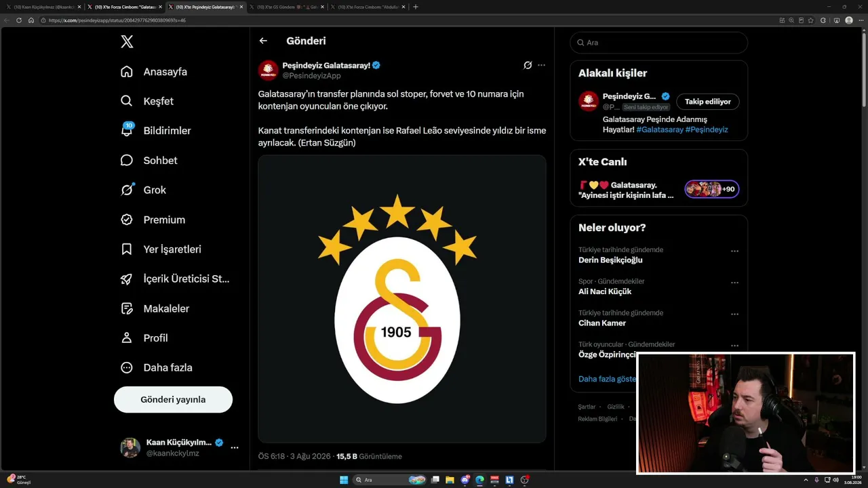Go back with the Gönderi back arrow
The width and height of the screenshot is (868, 488).
[263, 41]
